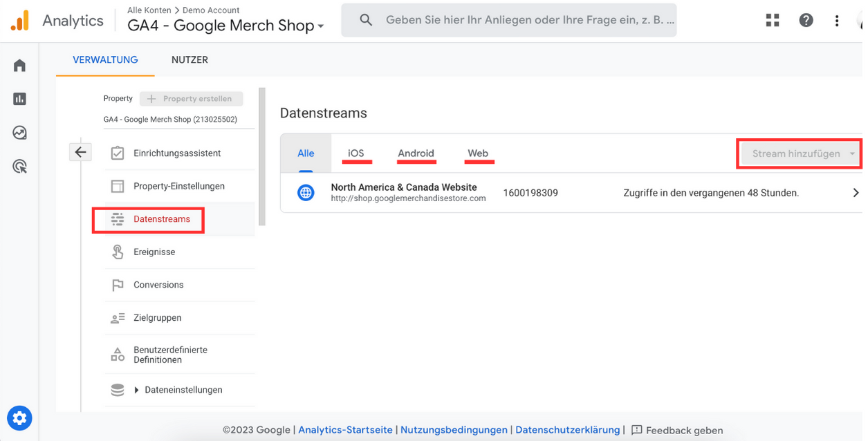Open the three-dot more options menu
This screenshot has height=441, width=868.
837,20
